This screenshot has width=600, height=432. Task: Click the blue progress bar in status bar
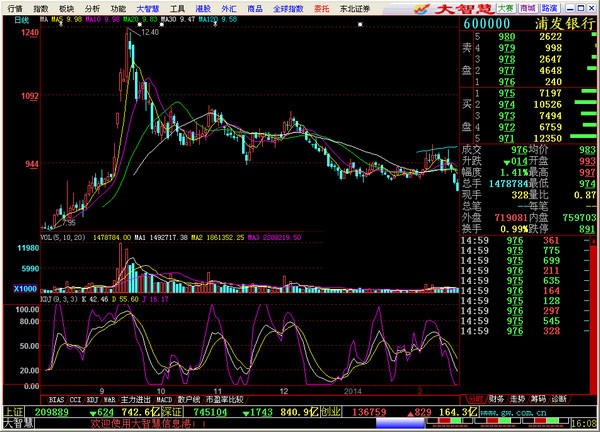point(400,423)
